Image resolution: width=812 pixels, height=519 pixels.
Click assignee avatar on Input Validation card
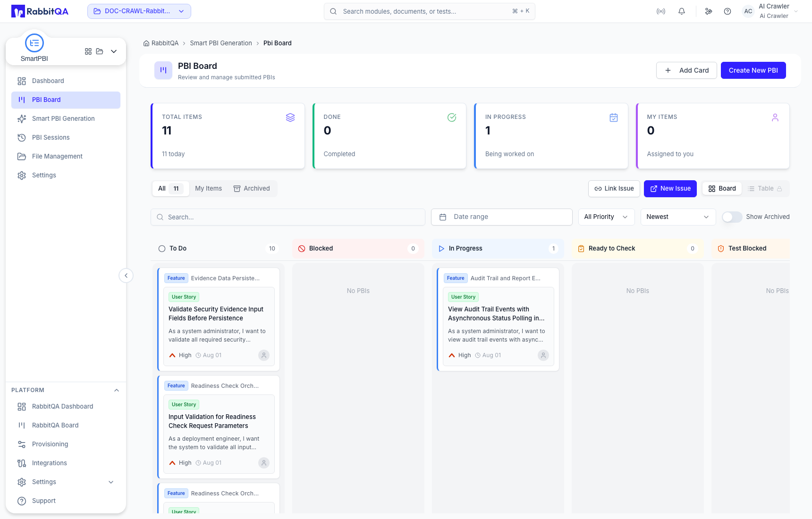pyautogui.click(x=264, y=463)
